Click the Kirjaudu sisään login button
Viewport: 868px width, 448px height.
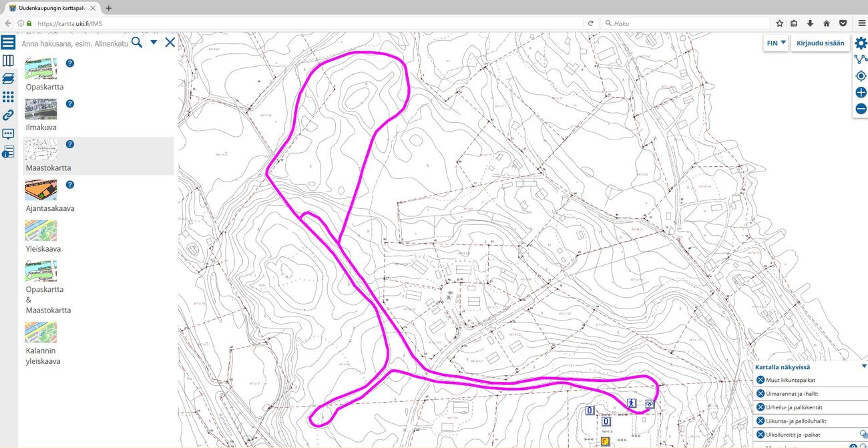click(821, 43)
